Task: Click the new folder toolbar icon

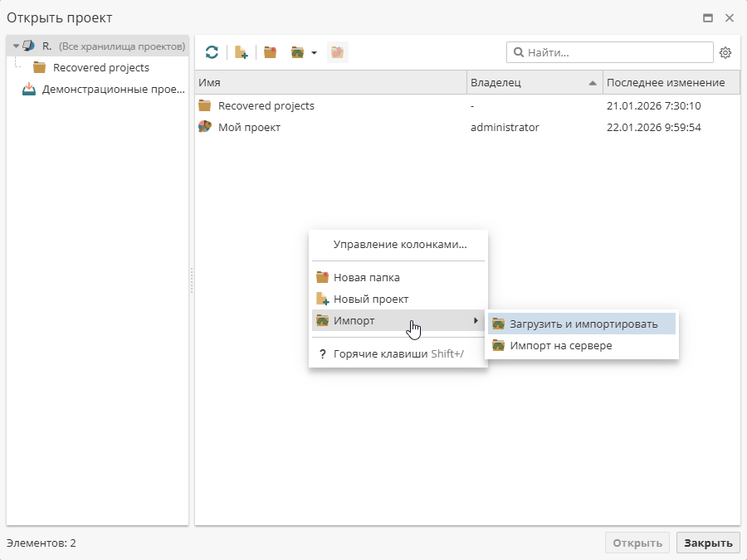Action: click(270, 52)
